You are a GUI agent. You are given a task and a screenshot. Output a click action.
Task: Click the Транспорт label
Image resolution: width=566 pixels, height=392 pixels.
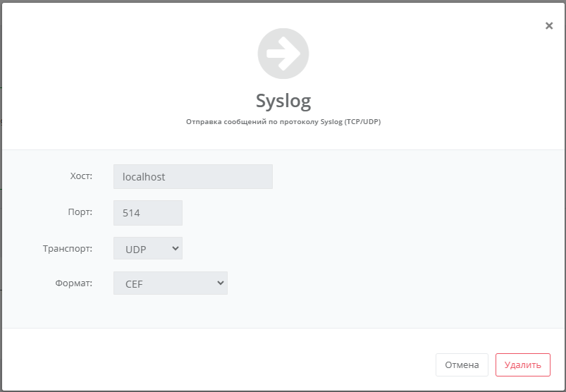pos(68,248)
